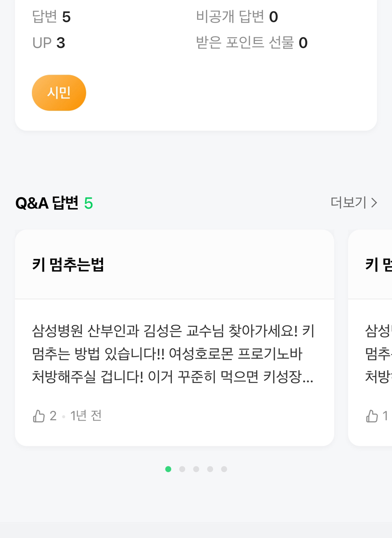This screenshot has width=392, height=538.
Task: Switch to the last pagination dot
Action: pyautogui.click(x=224, y=469)
